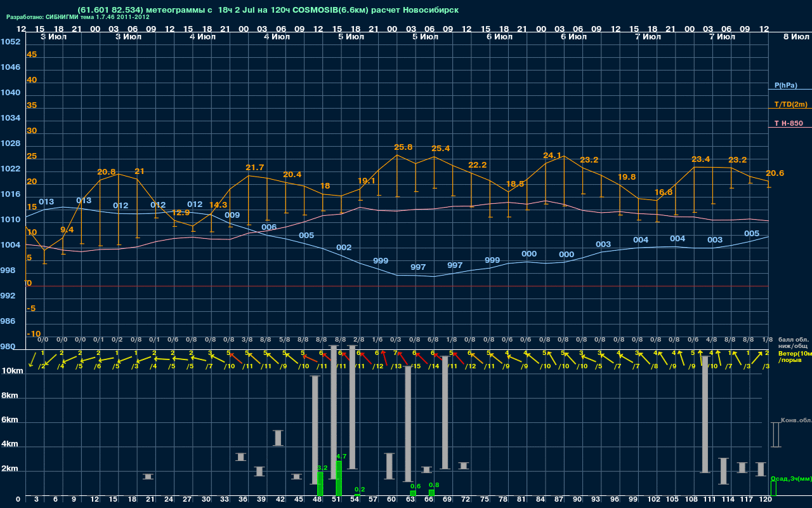This screenshot has height=508, width=812.
Task: Click the -10 temperature axis label
Action: pyautogui.click(x=34, y=334)
